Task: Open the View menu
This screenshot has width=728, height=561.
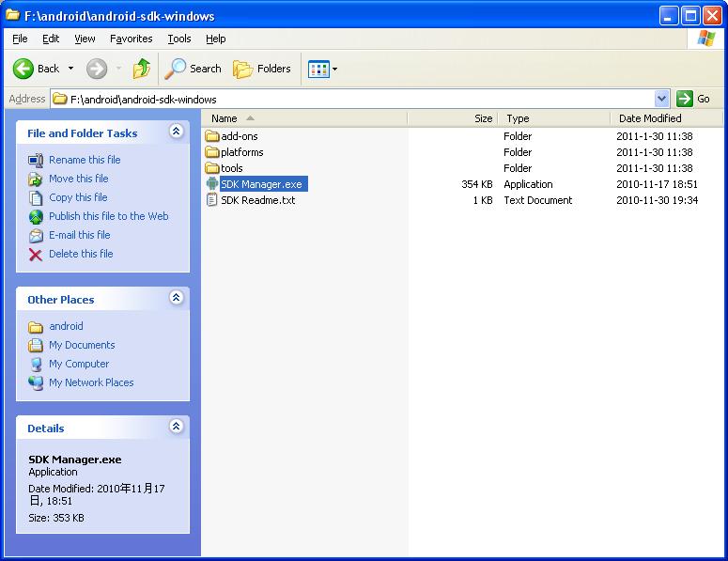Action: [x=85, y=39]
